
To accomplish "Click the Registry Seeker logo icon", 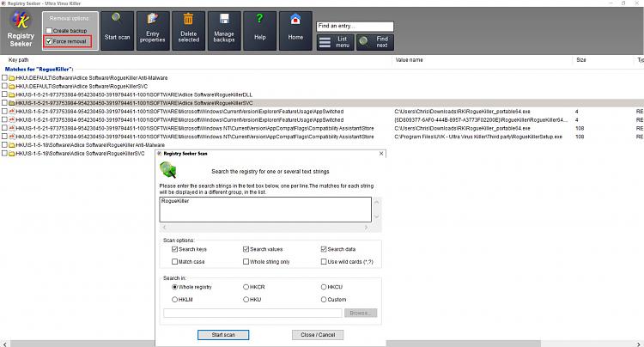I will (20, 20).
